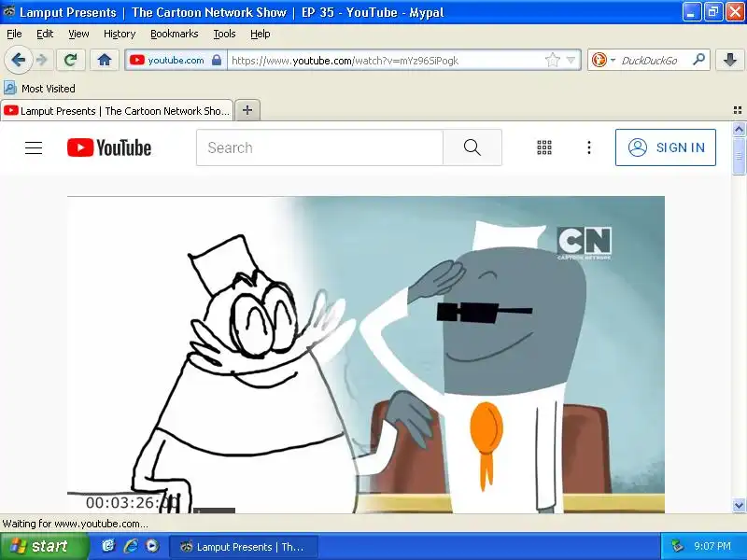Click the YouTube search magnifier button
The height and width of the screenshot is (560, 747).
point(472,147)
